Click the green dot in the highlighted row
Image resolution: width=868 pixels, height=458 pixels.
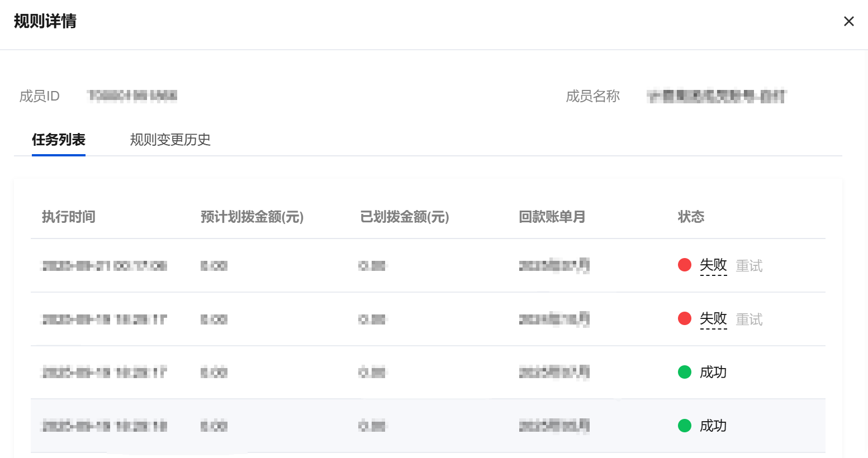tap(685, 426)
